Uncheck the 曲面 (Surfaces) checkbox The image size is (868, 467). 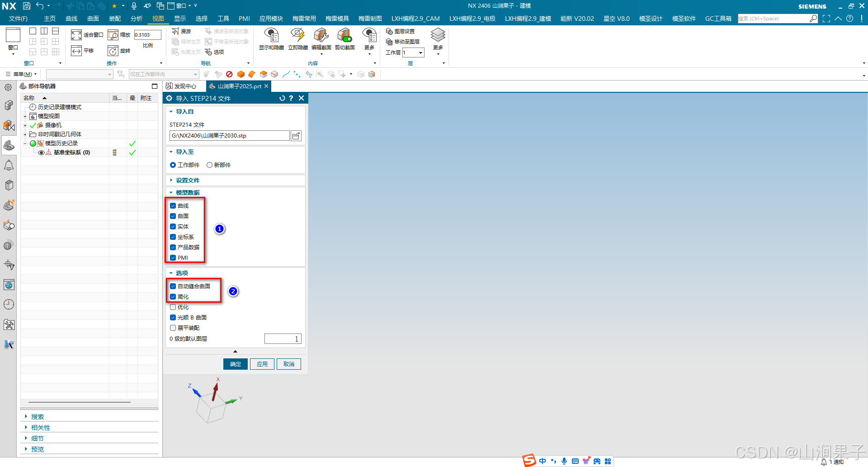click(173, 216)
